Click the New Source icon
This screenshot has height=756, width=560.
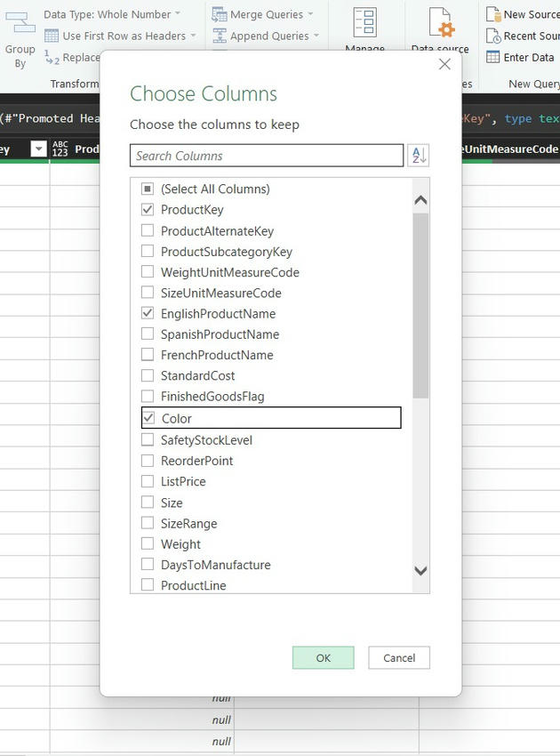pyautogui.click(x=493, y=14)
